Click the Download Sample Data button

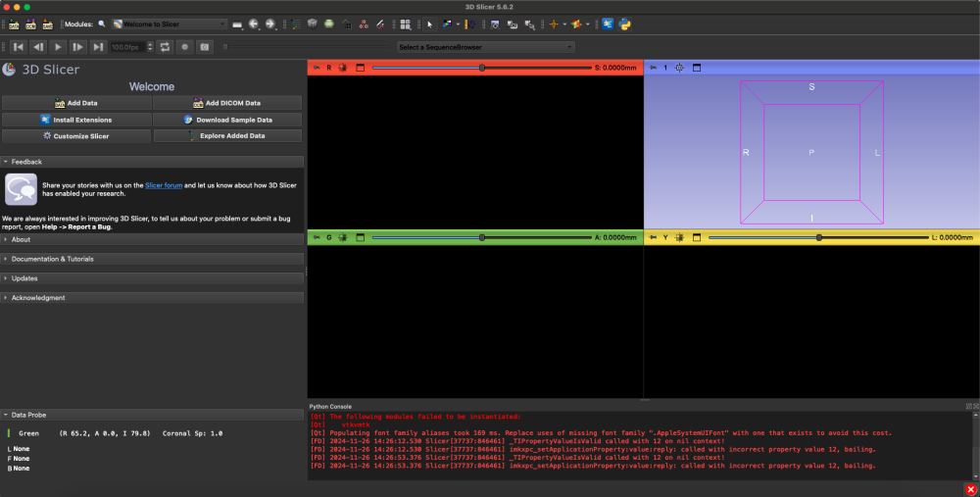click(227, 120)
